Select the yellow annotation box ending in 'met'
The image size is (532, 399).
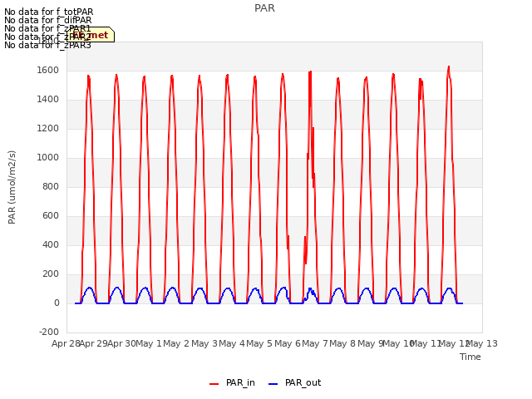(x=91, y=35)
